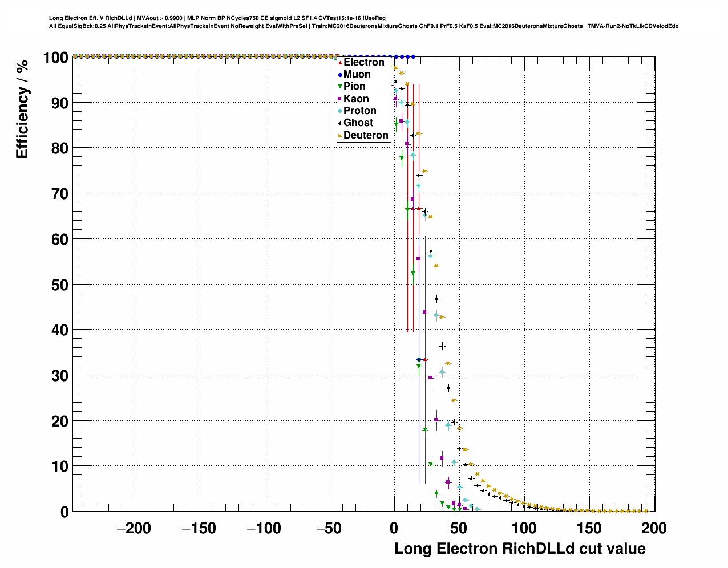Click the Muon legend entry
This screenshot has height=568, width=728.
tap(354, 74)
